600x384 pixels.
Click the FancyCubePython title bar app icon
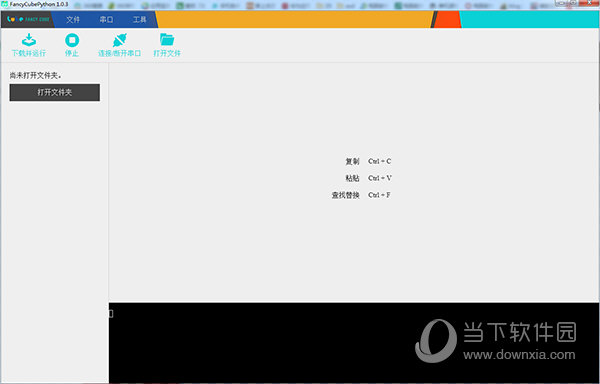(5, 4)
